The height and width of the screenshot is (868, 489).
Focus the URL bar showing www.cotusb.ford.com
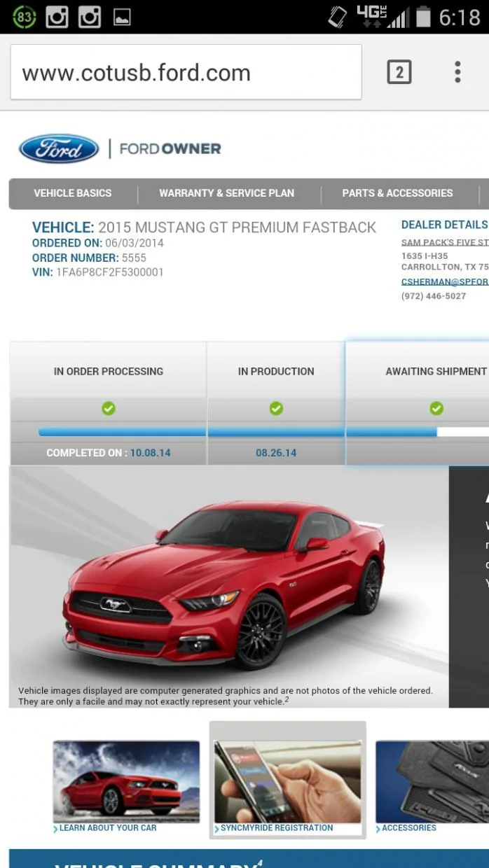(x=186, y=73)
